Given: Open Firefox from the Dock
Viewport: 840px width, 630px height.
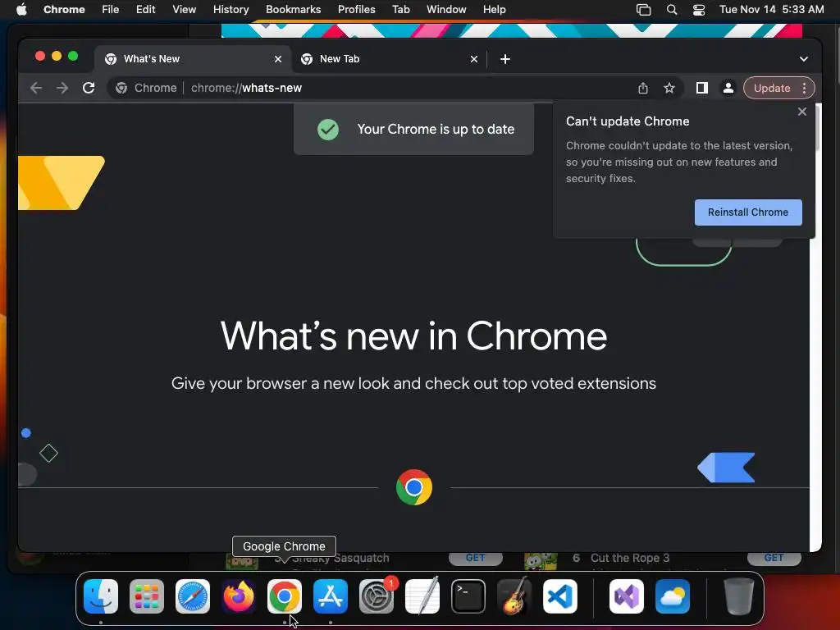Looking at the screenshot, I should tap(239, 596).
